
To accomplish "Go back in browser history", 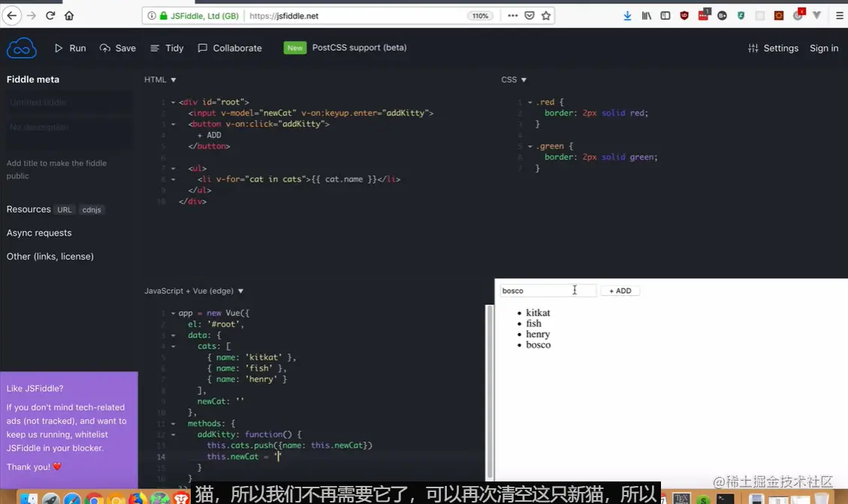I will pos(12,16).
